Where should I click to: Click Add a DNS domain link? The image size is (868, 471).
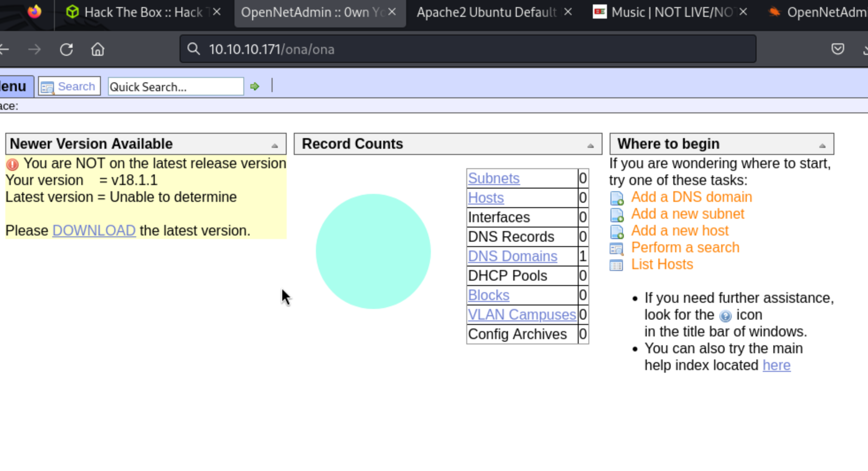pyautogui.click(x=691, y=197)
